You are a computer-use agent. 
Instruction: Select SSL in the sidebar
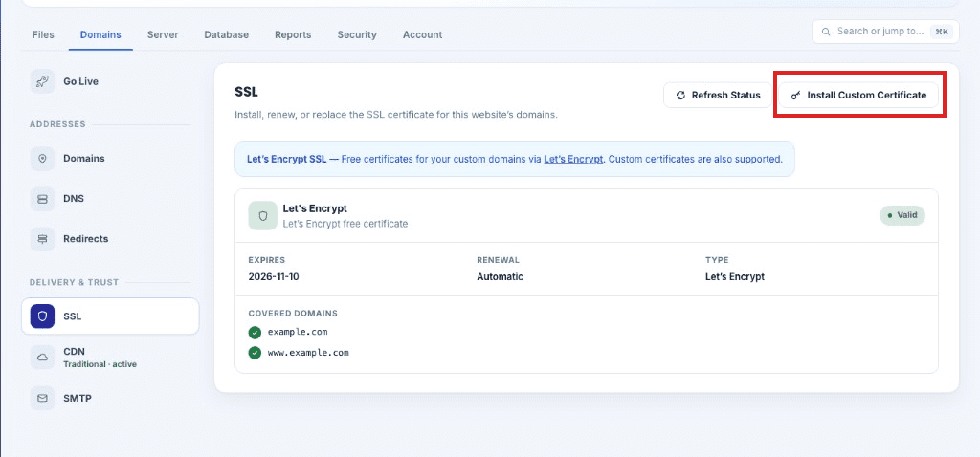coord(110,316)
